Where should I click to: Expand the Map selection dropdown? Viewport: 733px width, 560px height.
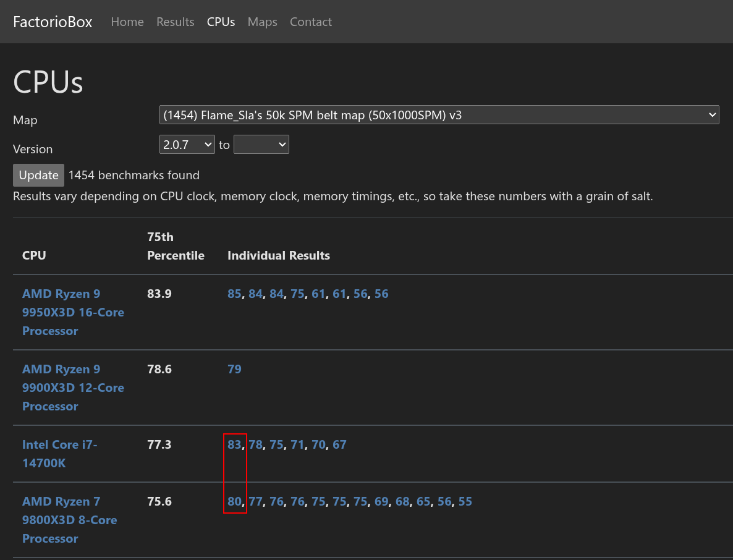pos(439,115)
